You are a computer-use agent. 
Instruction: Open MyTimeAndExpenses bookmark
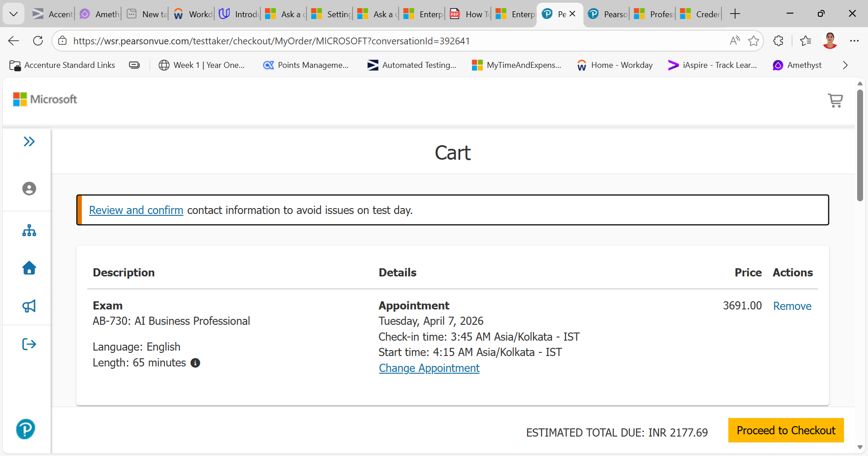point(516,65)
